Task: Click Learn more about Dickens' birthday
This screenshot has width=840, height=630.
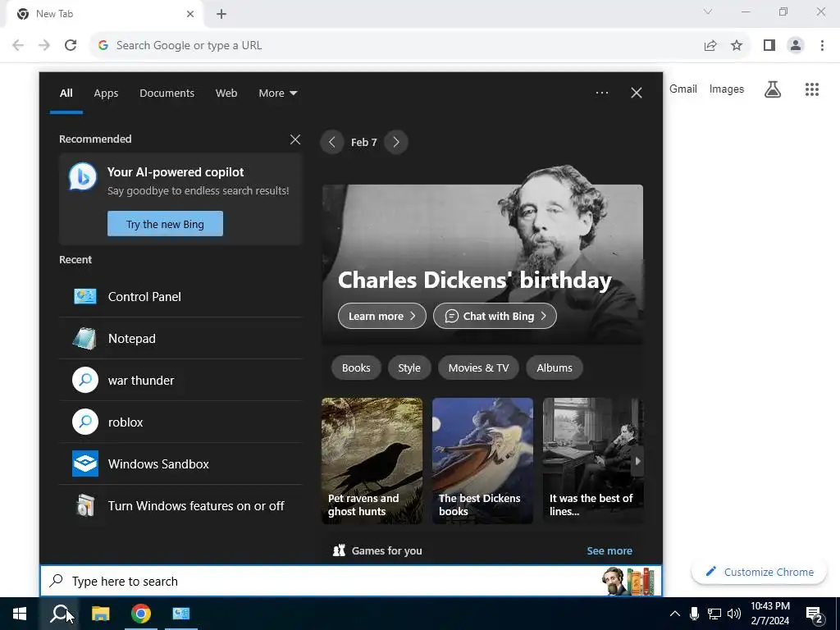Action: pos(382,316)
